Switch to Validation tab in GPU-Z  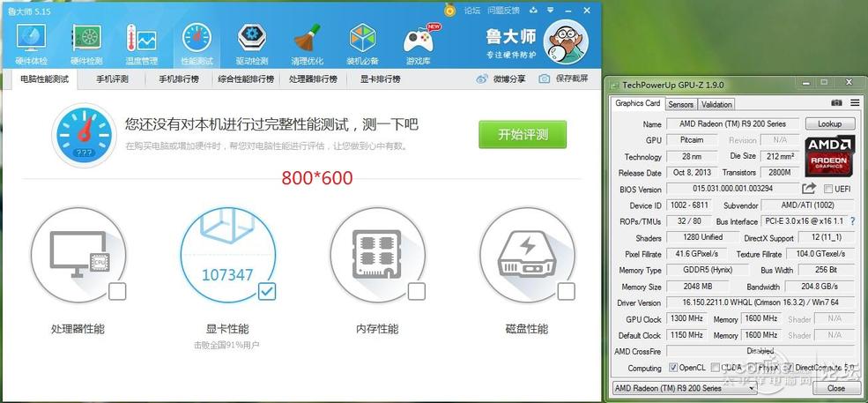tap(716, 104)
